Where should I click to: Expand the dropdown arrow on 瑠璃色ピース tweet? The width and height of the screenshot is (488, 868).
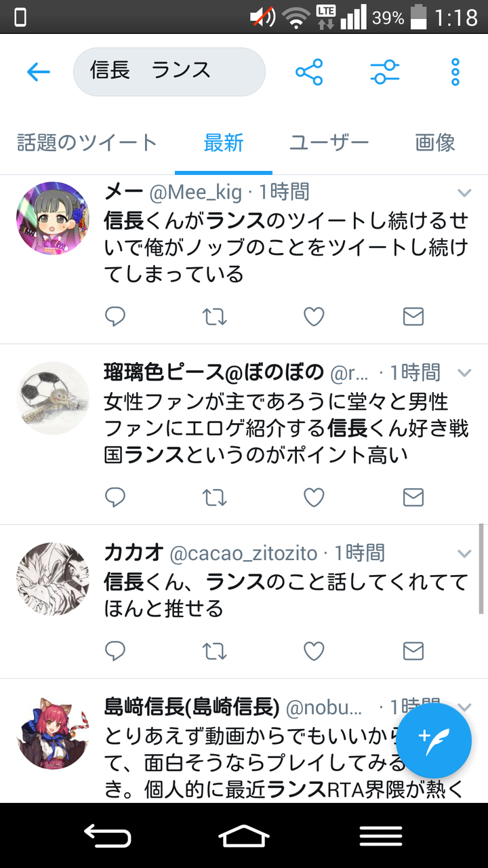tap(464, 373)
